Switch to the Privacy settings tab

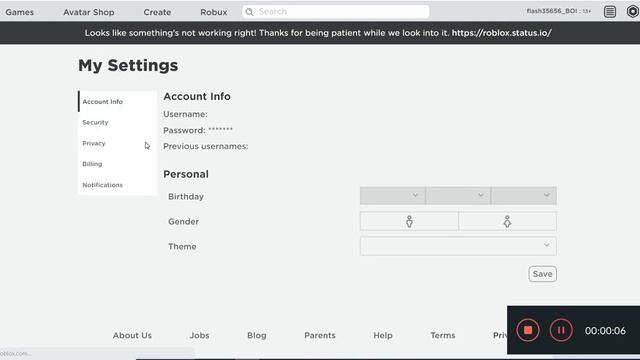pos(117,143)
